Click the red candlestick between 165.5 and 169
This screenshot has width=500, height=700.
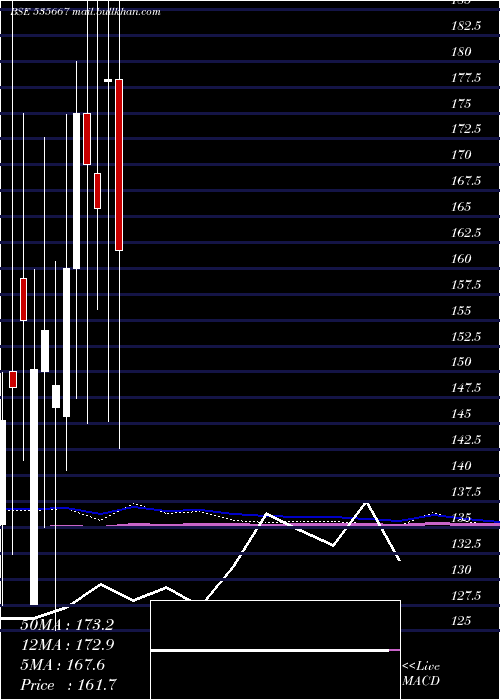point(97,191)
